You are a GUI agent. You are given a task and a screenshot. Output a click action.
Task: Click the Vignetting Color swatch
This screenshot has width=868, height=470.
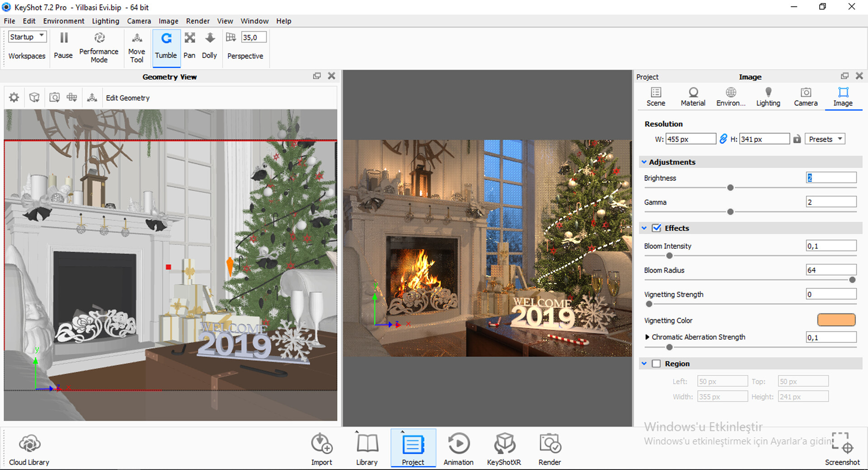click(836, 320)
